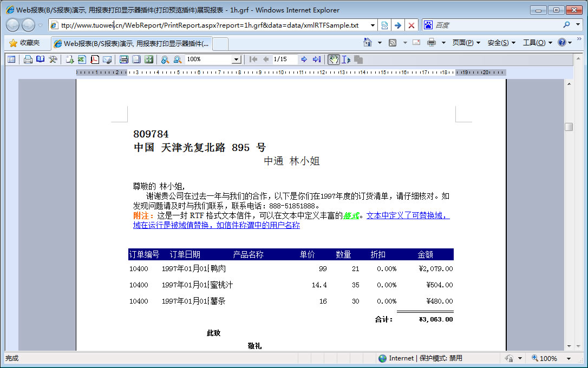Click the zoom in magnifier icon
Image resolution: width=588 pixels, height=368 pixels.
tap(165, 60)
